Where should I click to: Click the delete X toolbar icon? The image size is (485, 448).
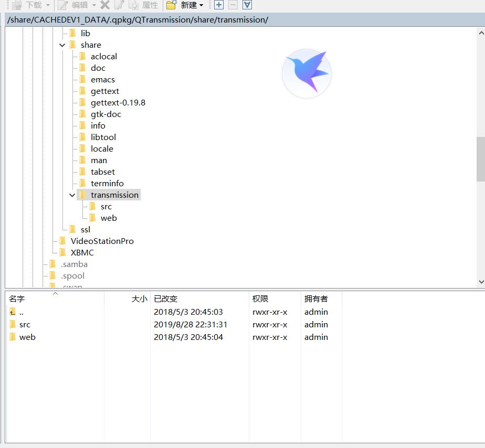[105, 5]
